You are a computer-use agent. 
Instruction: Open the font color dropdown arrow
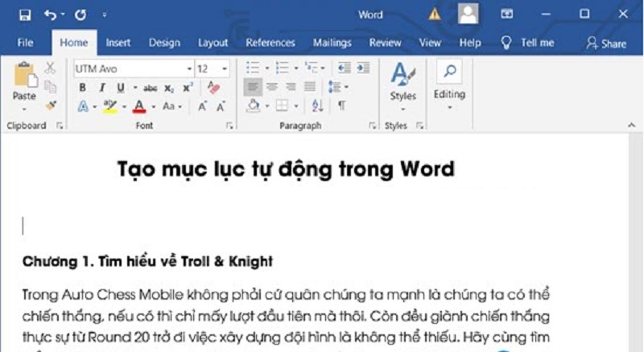(153, 107)
